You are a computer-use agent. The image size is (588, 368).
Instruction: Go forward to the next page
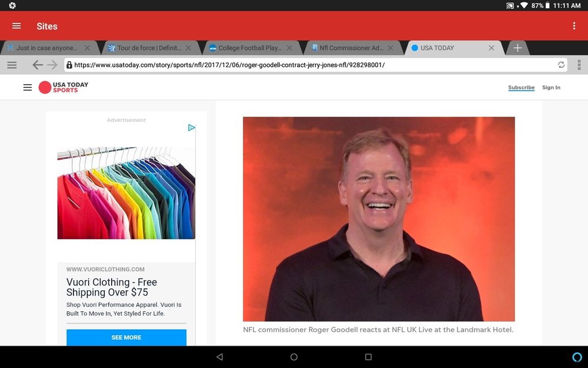click(52, 65)
